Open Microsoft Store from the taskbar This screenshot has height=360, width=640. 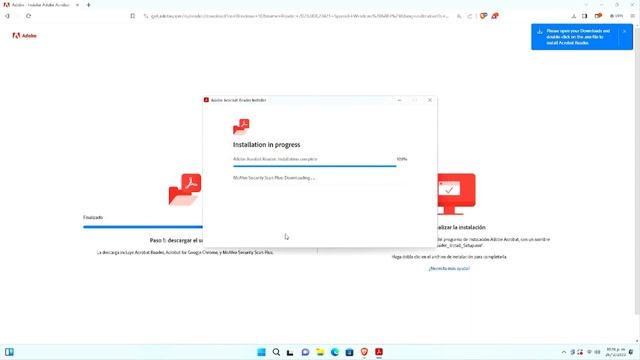[349, 352]
